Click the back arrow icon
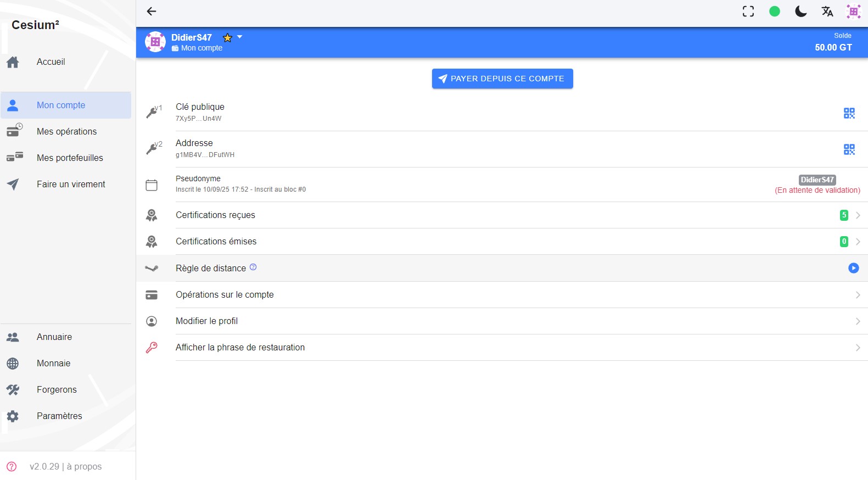This screenshot has width=868, height=480. 152,12
